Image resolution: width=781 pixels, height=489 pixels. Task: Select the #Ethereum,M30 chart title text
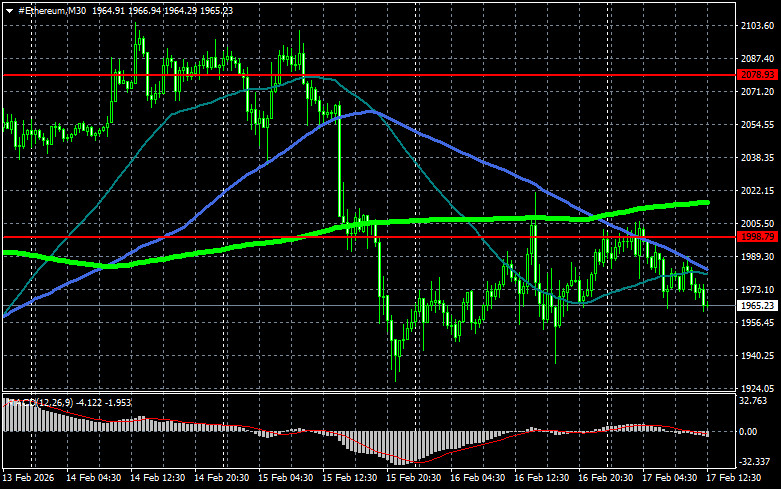pos(51,10)
